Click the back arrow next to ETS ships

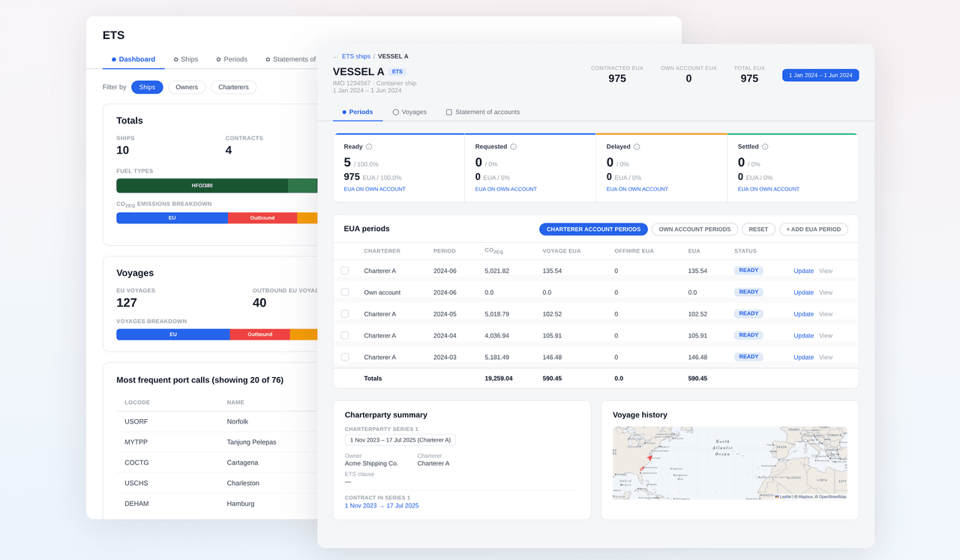point(337,55)
